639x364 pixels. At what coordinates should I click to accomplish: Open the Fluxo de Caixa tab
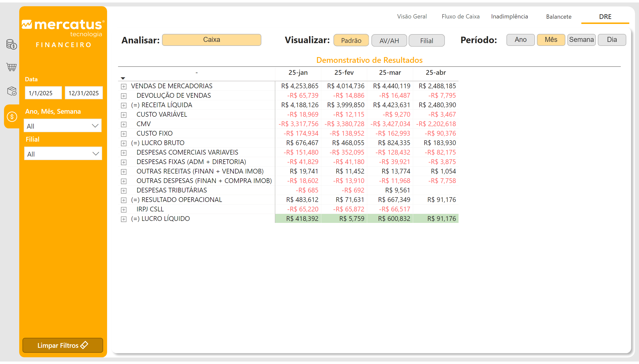coord(460,16)
